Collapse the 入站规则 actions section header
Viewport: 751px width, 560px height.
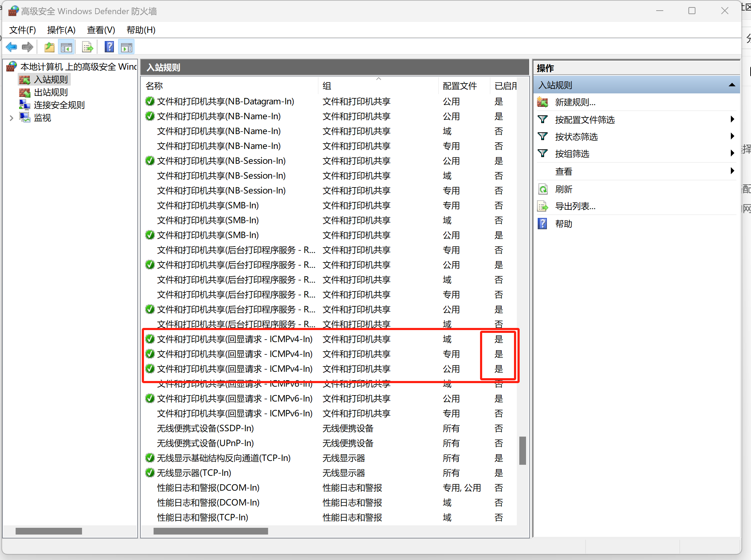click(732, 85)
